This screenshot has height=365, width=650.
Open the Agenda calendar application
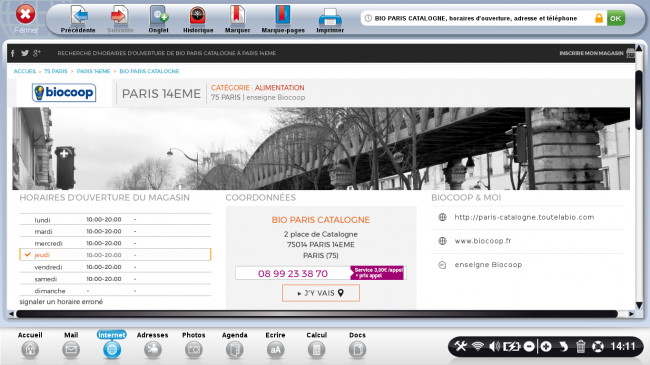point(235,345)
